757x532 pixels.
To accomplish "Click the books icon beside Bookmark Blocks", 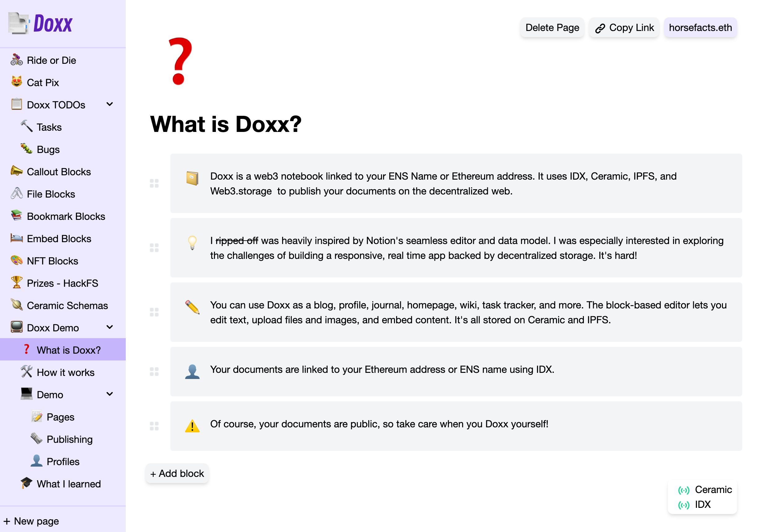I will coord(16,216).
